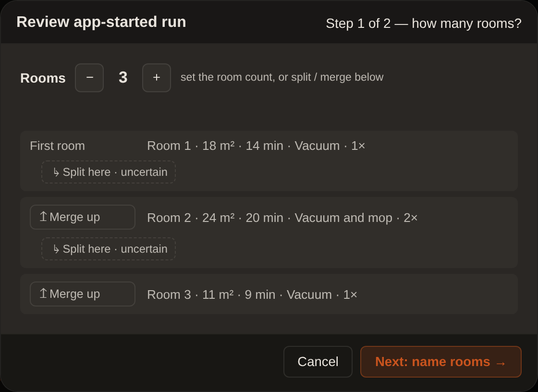Click the merge-up arrow icon beside Room 2
The height and width of the screenshot is (392, 538).
[43, 217]
